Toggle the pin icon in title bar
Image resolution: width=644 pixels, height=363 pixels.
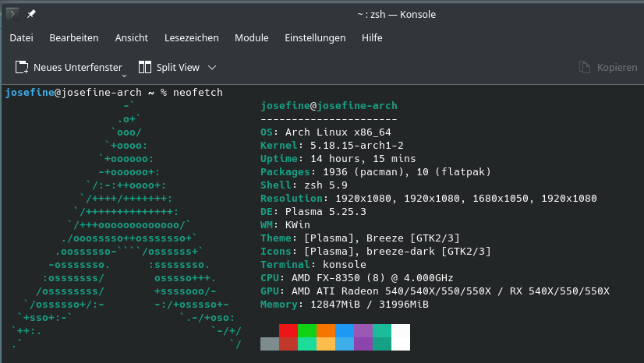[32, 14]
